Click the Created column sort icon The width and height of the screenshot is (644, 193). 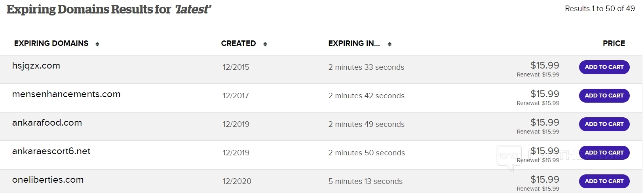click(x=265, y=44)
